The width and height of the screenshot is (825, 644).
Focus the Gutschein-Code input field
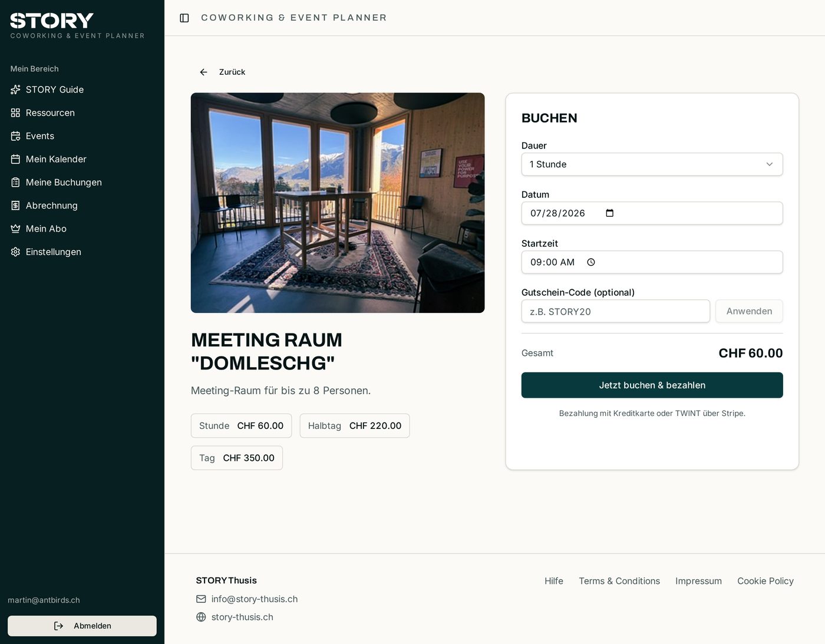615,311
